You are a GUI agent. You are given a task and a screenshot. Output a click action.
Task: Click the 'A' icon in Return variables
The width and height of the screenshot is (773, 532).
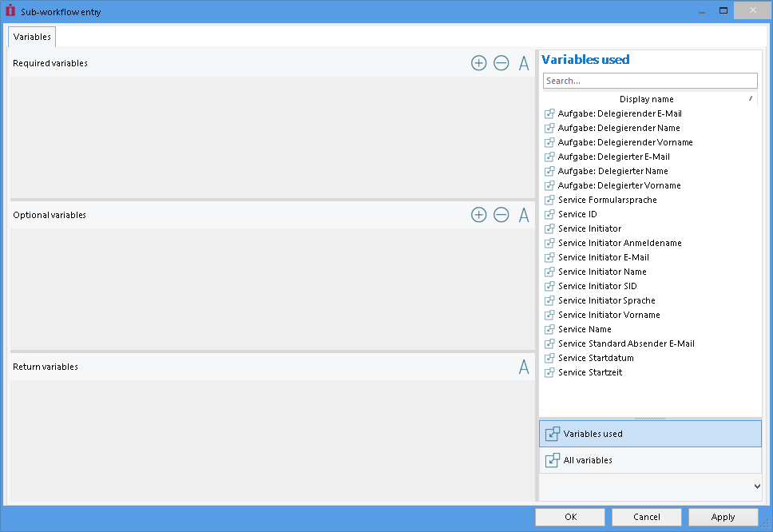pos(524,367)
